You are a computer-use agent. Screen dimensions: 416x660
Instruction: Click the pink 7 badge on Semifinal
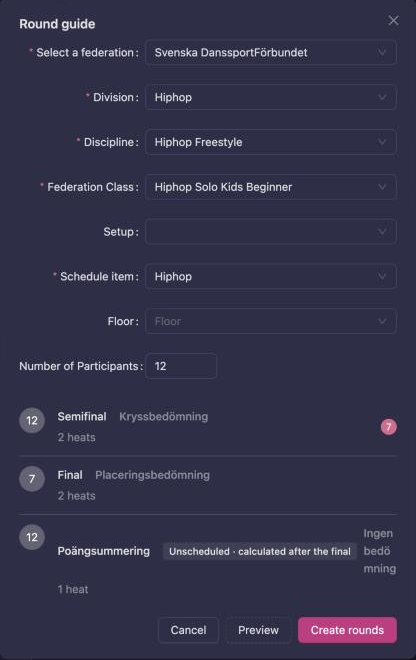389,427
